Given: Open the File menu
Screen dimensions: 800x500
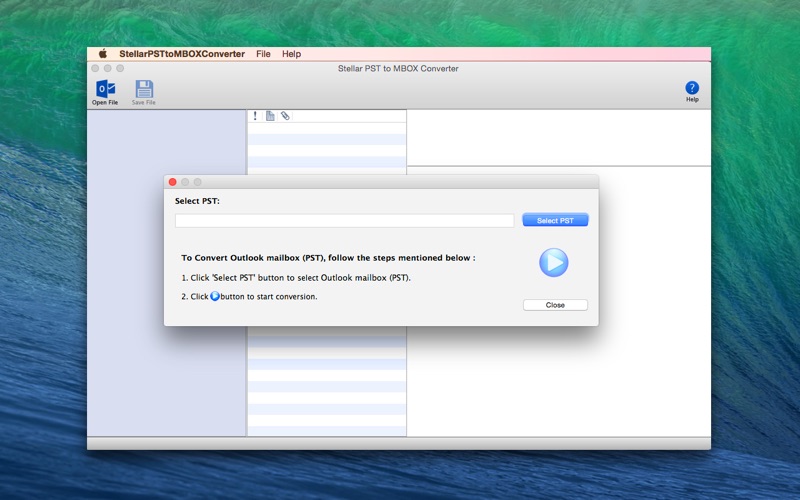Looking at the screenshot, I should point(263,54).
